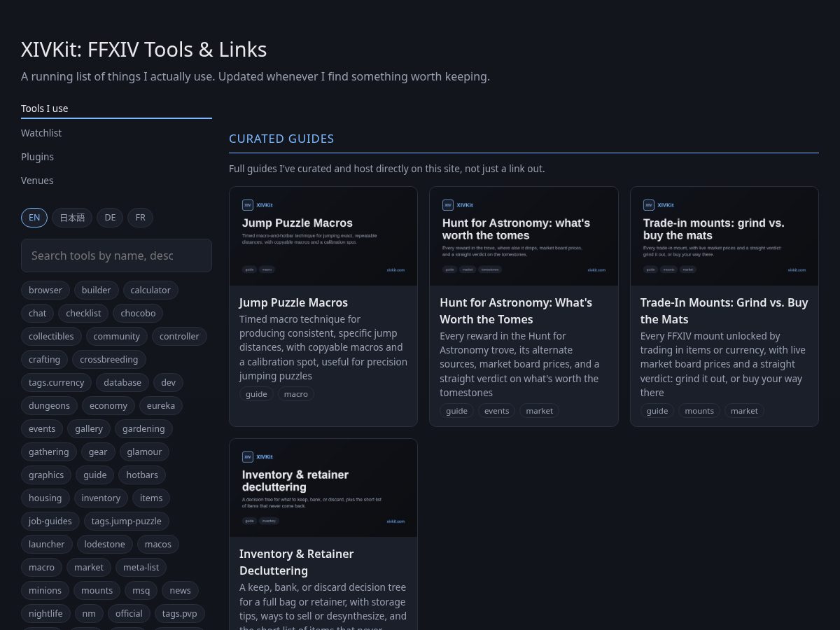Click mounts tag on Trade-In Mounts card

click(699, 411)
